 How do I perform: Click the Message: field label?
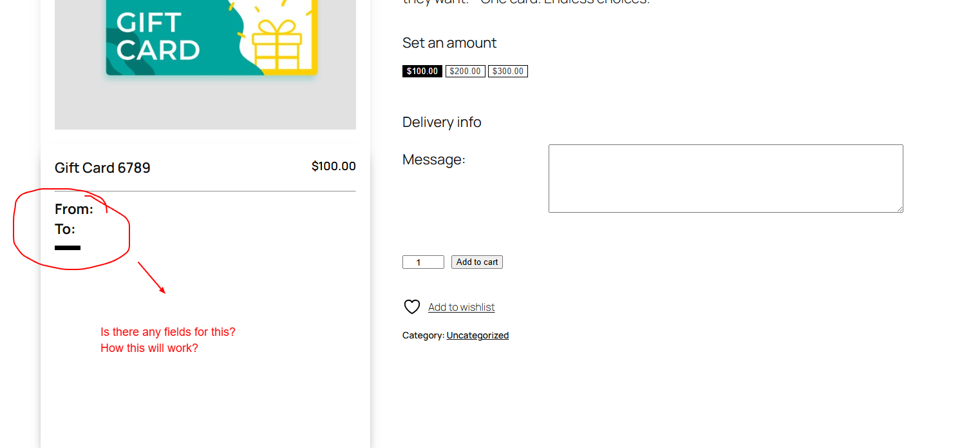click(433, 159)
